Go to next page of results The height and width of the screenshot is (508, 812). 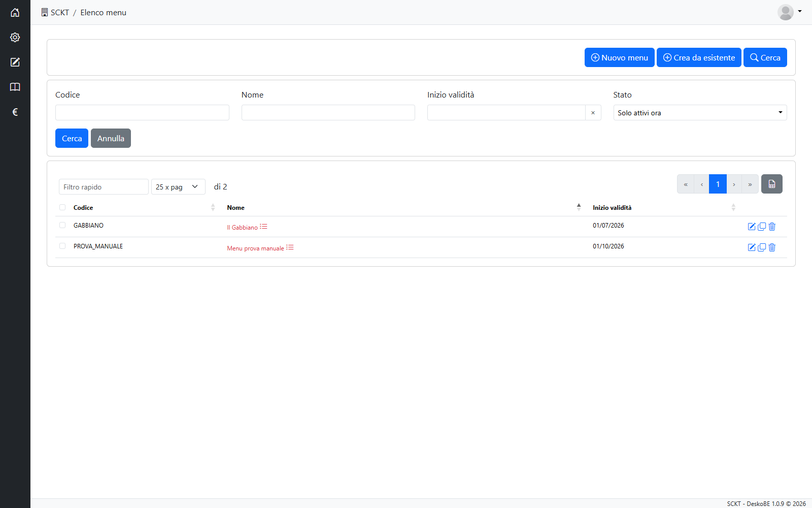click(734, 184)
